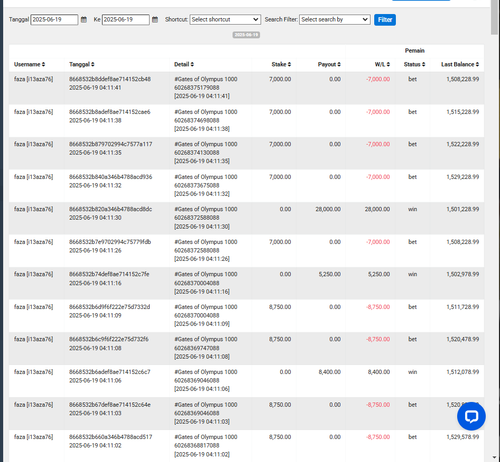
Task: Open the live chat bubble
Action: point(471,416)
